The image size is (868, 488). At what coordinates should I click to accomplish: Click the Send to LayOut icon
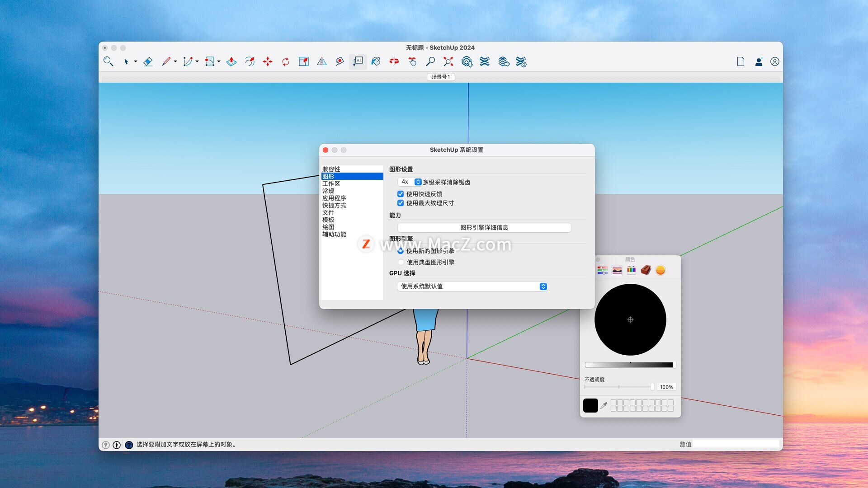[504, 61]
